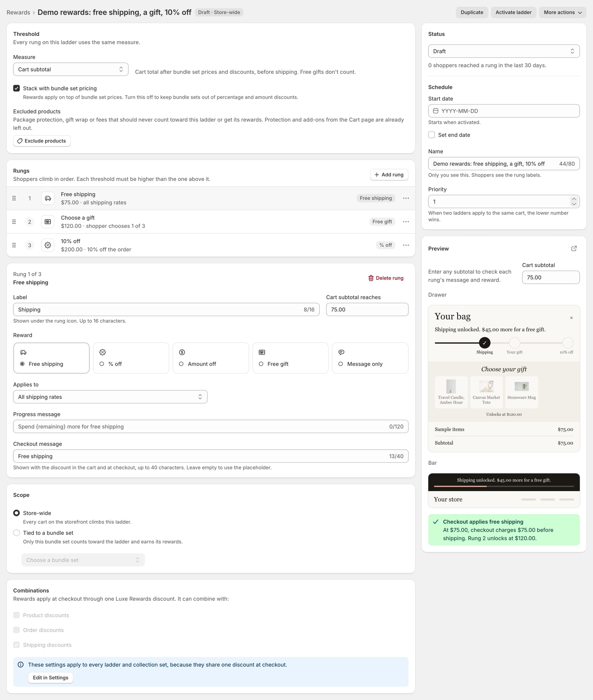Image resolution: width=593 pixels, height=700 pixels.
Task: Click the drag handle of the Choose a gift rung
Action: point(14,221)
